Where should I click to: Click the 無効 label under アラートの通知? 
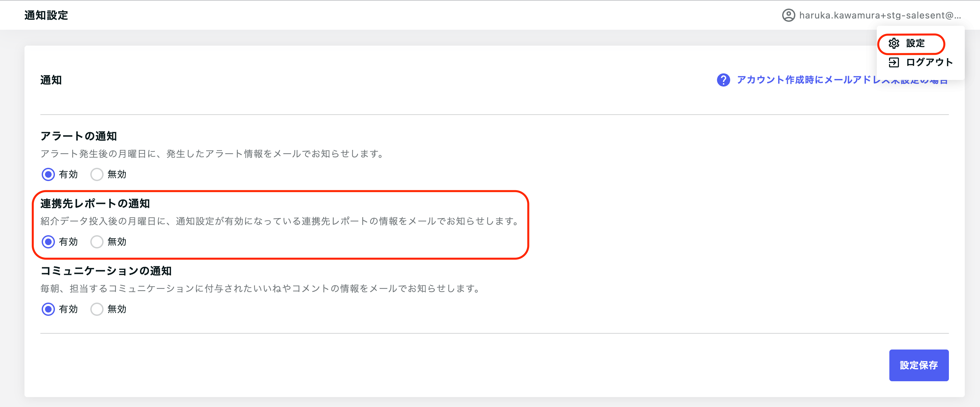pos(117,174)
